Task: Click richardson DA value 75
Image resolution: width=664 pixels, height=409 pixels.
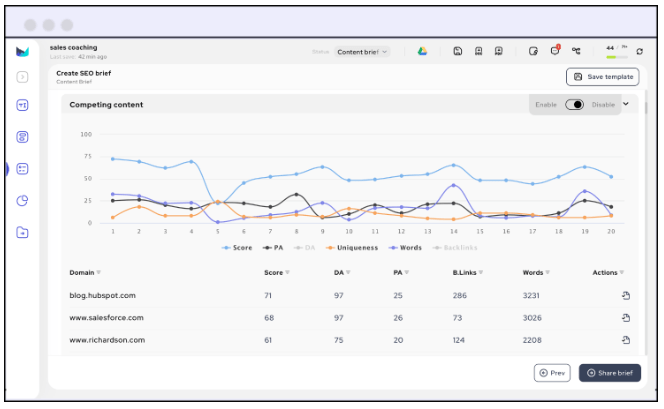Action: pos(338,340)
